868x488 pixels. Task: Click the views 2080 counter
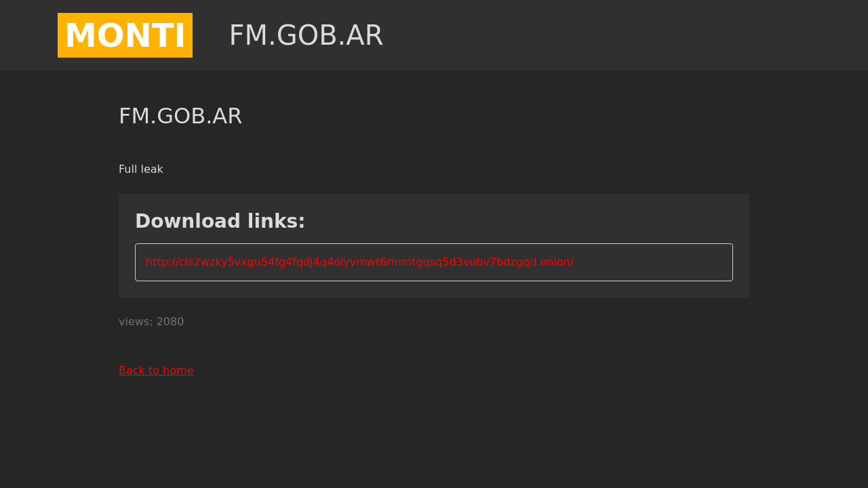(x=151, y=322)
